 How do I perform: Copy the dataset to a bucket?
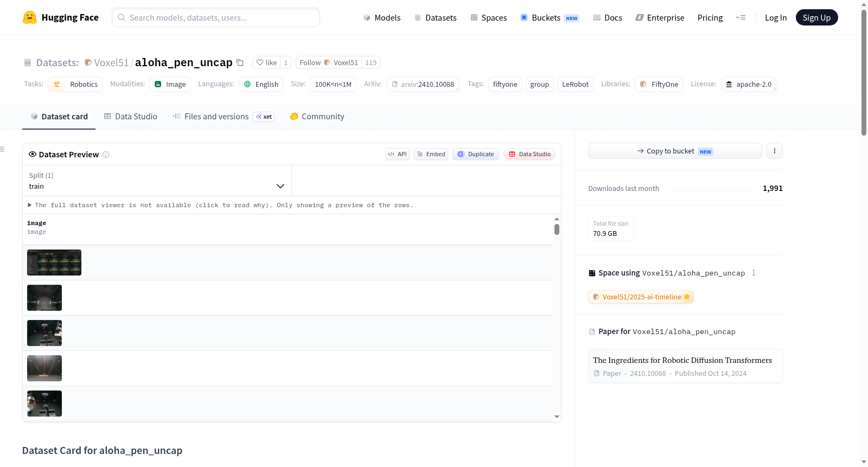coord(675,151)
